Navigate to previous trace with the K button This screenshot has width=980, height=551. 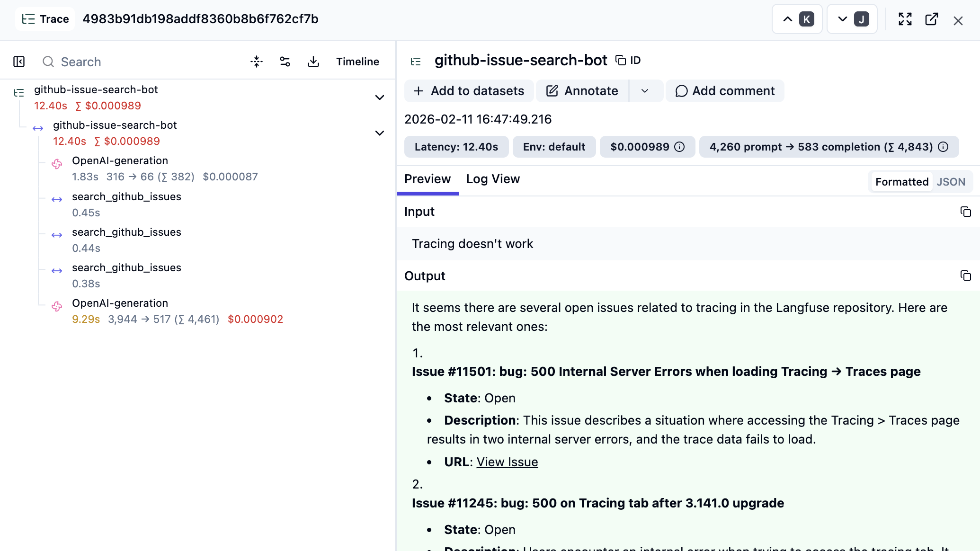[x=796, y=19]
